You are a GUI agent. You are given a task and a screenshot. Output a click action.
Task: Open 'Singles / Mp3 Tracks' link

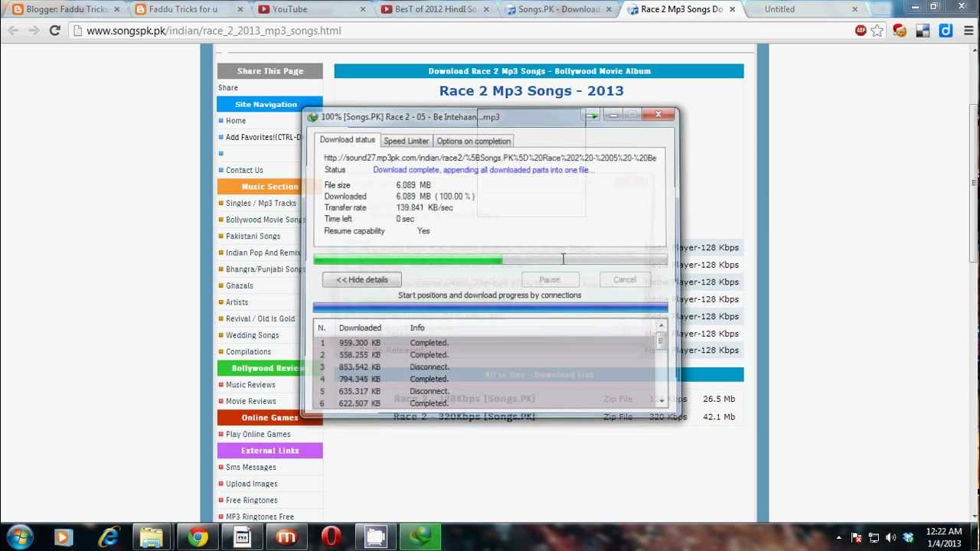click(x=261, y=204)
